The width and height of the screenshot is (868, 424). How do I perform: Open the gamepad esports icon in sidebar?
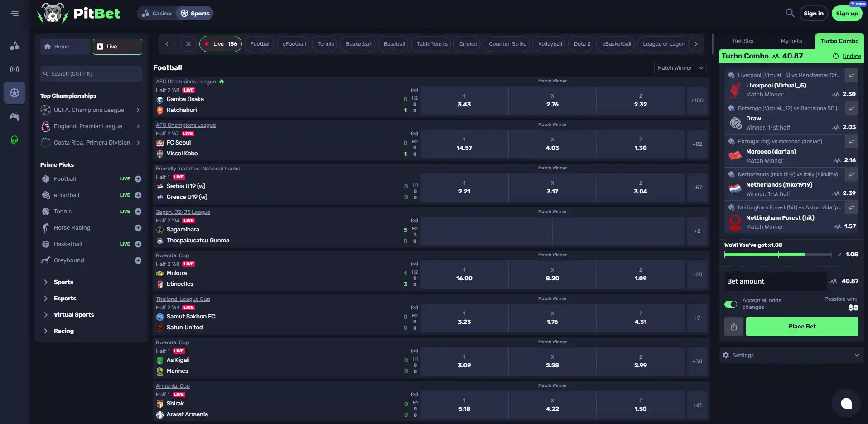(14, 117)
